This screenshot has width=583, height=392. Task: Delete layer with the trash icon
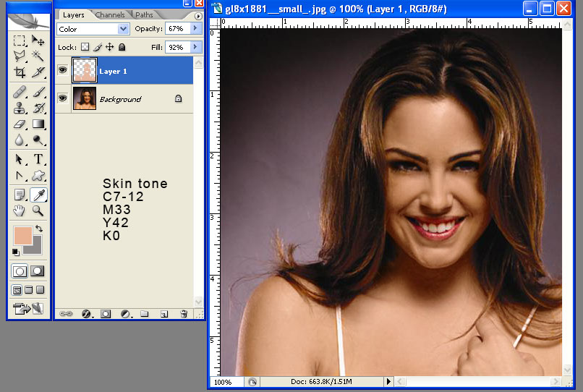184,314
